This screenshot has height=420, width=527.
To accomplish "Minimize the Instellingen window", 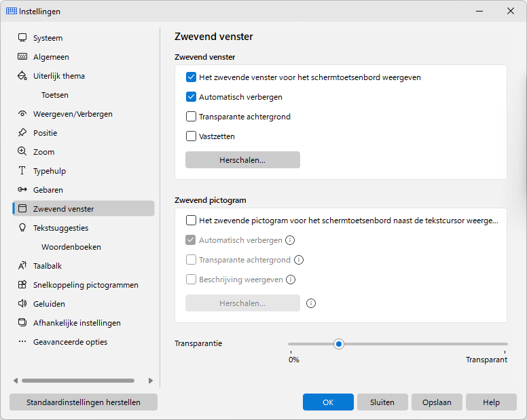I will pos(479,11).
